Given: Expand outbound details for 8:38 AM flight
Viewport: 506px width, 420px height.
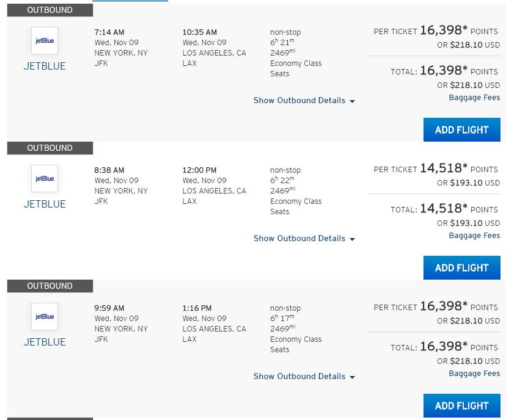Looking at the screenshot, I should click(x=304, y=238).
